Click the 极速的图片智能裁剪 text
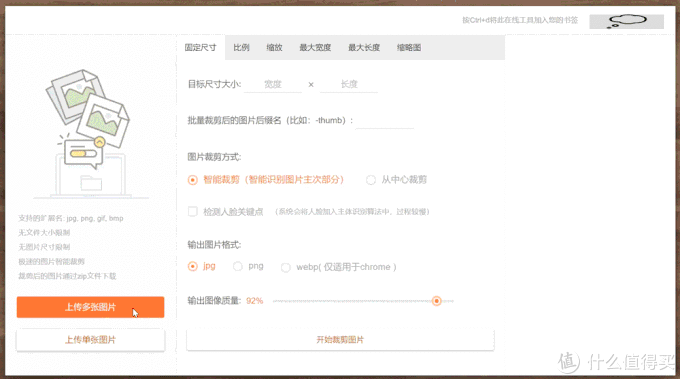The width and height of the screenshot is (680, 379). [52, 261]
